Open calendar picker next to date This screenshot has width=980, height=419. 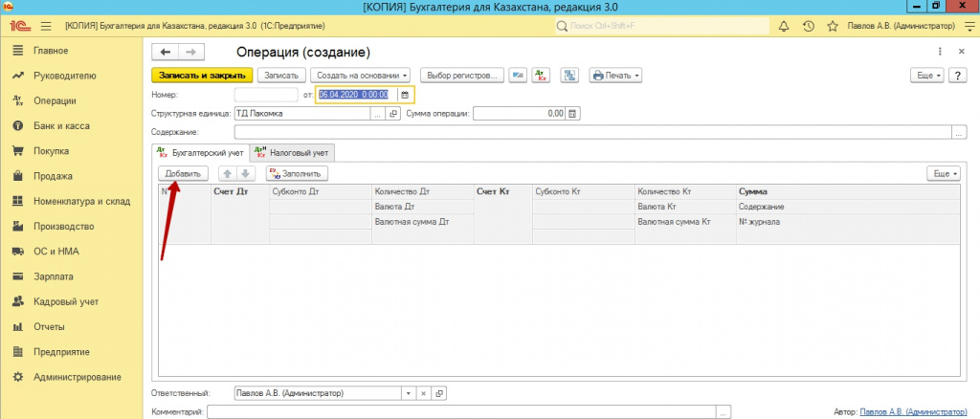tap(405, 95)
